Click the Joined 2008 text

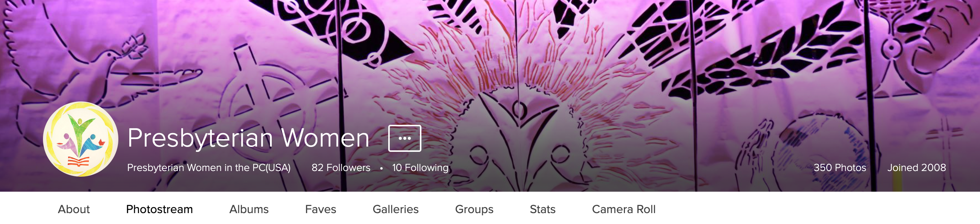pyautogui.click(x=916, y=167)
